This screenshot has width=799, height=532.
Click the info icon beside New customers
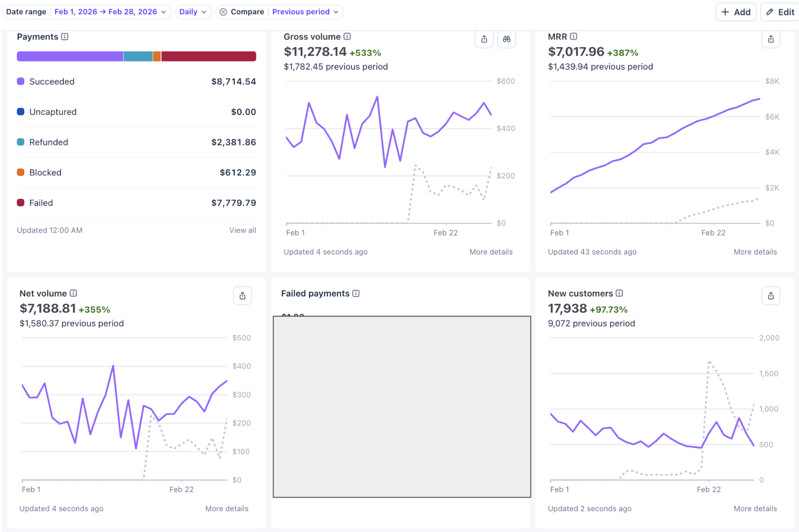619,294
